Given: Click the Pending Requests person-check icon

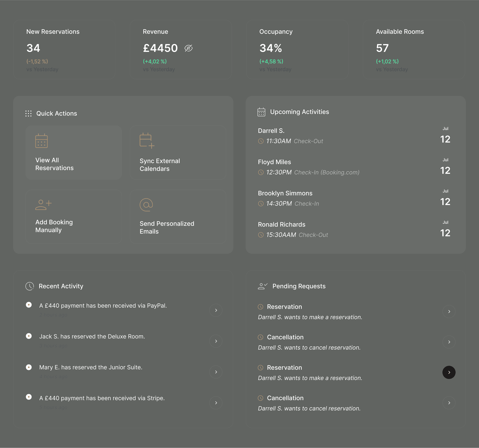Looking at the screenshot, I should pyautogui.click(x=262, y=286).
